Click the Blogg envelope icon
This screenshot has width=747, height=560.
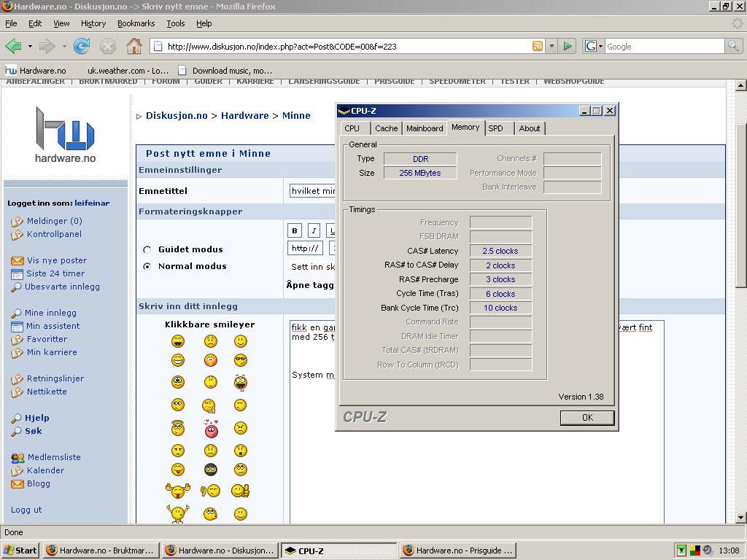coord(18,484)
